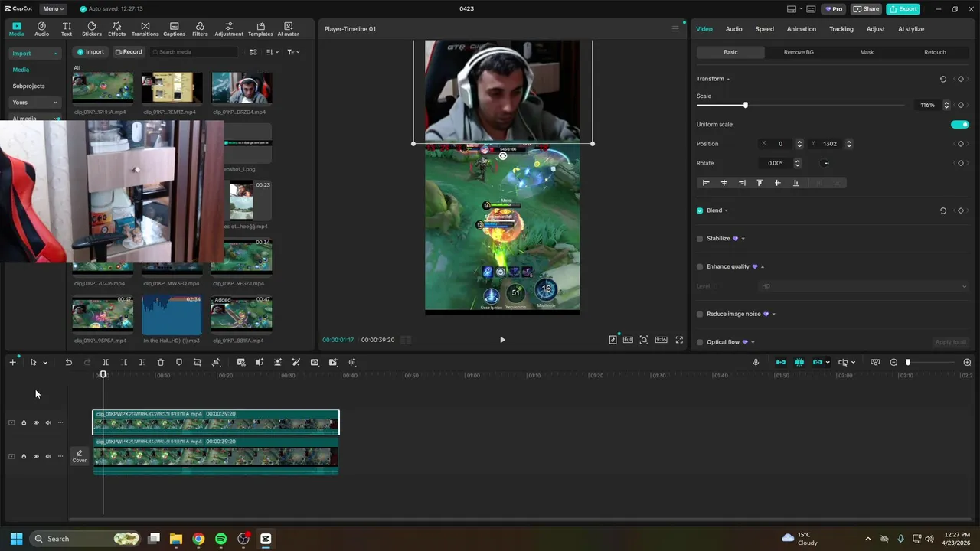This screenshot has height=551, width=980.
Task: Add a Scale keyframe diamond
Action: 961,105
